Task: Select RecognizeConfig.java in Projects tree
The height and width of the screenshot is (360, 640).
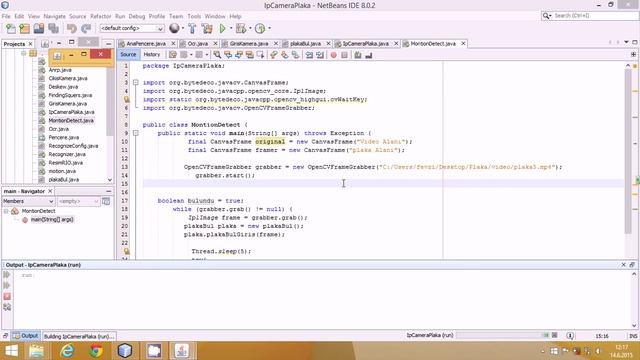Action: coord(73,146)
